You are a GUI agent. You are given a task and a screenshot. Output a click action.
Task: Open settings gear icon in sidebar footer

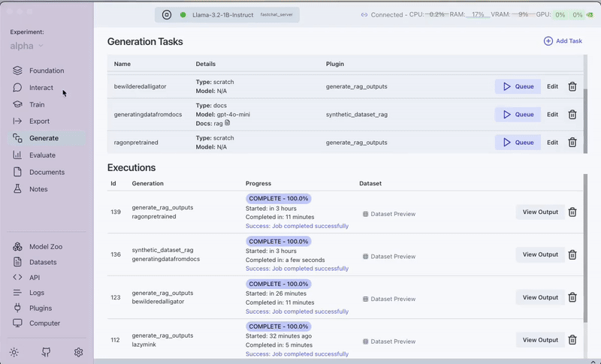(x=78, y=352)
